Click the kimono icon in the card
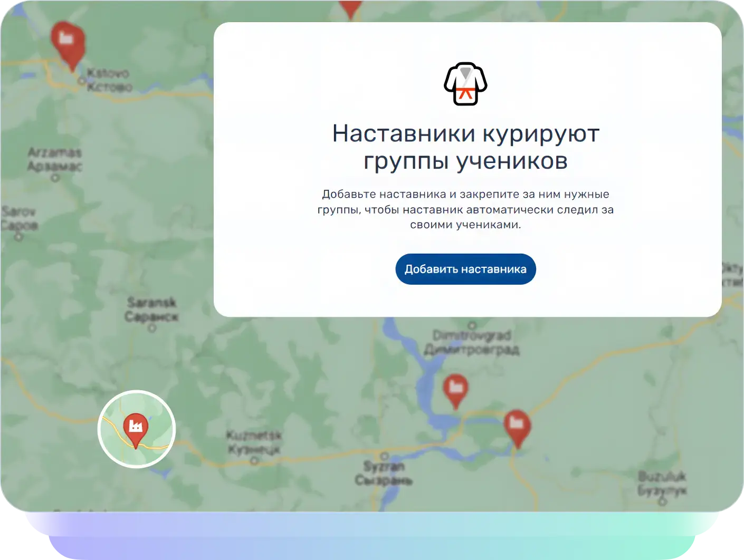The image size is (744, 560). (465, 84)
